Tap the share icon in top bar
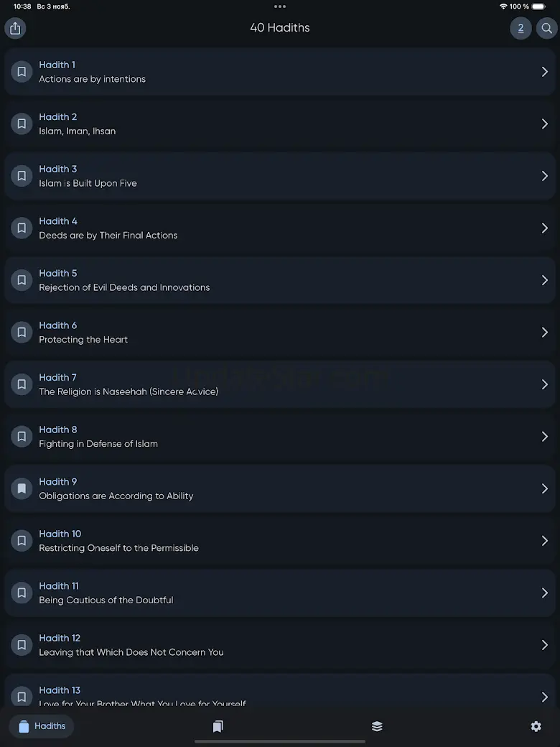560x747 pixels. [15, 28]
